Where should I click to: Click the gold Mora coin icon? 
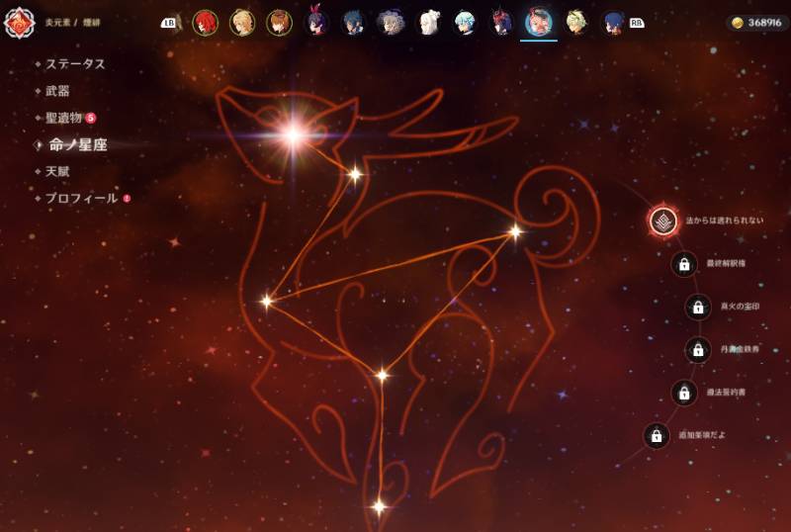click(738, 23)
